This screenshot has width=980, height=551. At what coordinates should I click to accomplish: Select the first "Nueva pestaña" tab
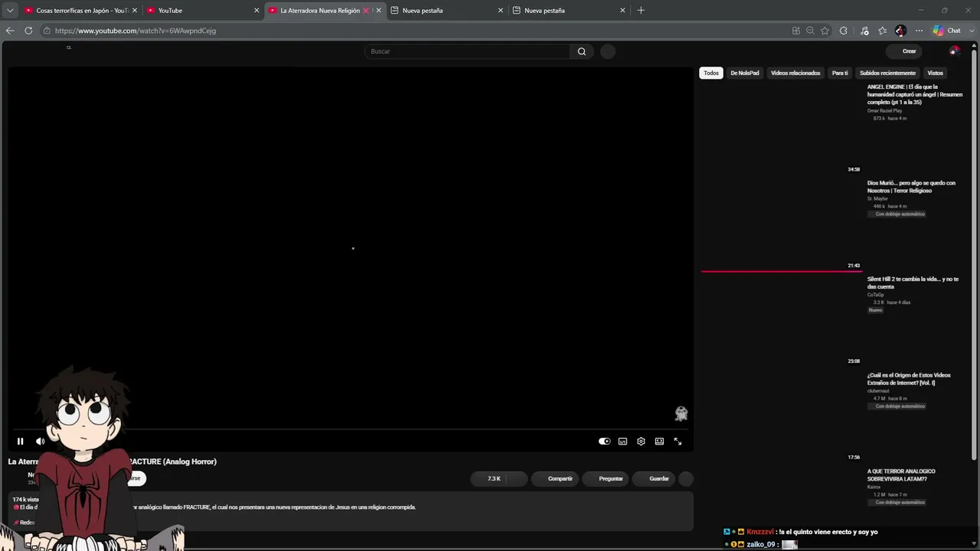446,11
